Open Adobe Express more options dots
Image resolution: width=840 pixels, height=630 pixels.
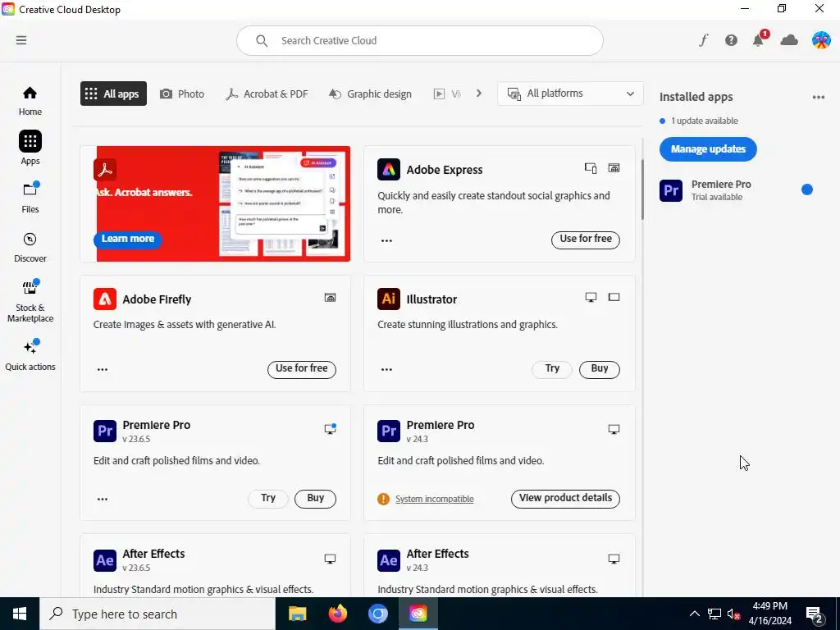click(x=386, y=240)
